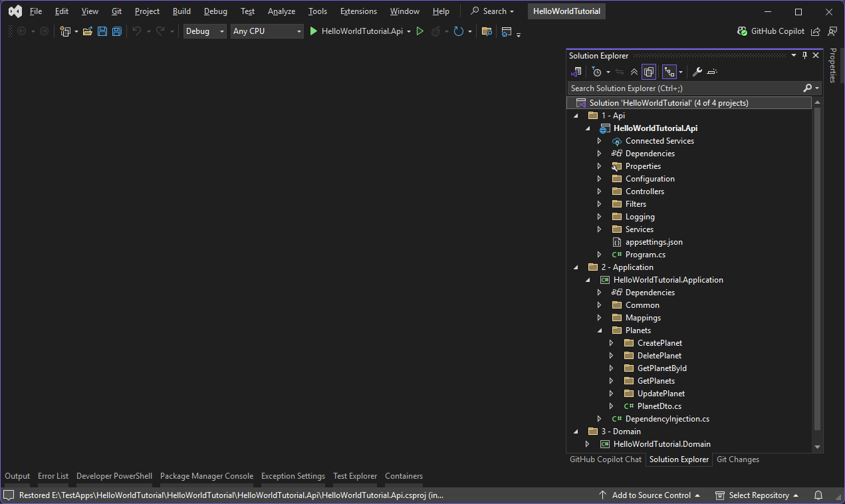Viewport: 845px width, 504px height.
Task: Collapse All icon in Solution Explorer
Action: click(634, 72)
